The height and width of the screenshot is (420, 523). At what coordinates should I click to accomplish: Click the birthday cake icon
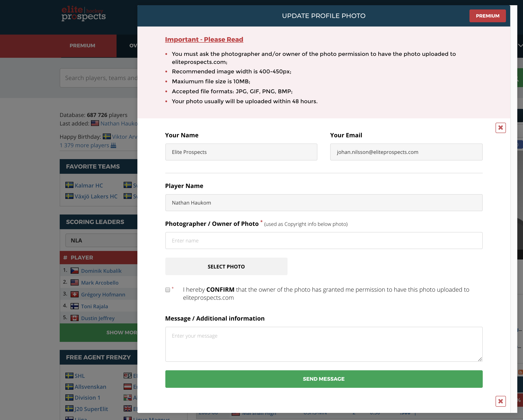point(113,145)
